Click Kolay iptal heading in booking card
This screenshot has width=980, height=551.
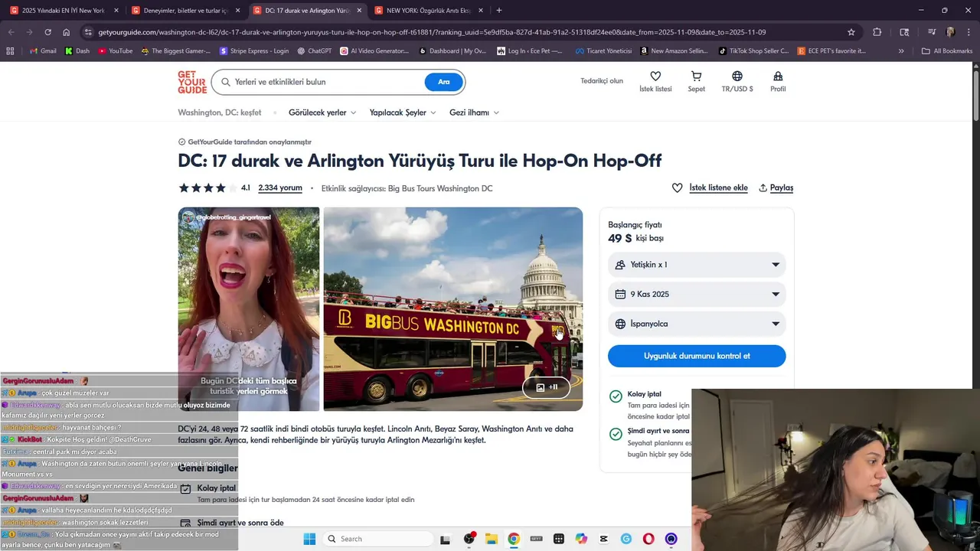(644, 394)
